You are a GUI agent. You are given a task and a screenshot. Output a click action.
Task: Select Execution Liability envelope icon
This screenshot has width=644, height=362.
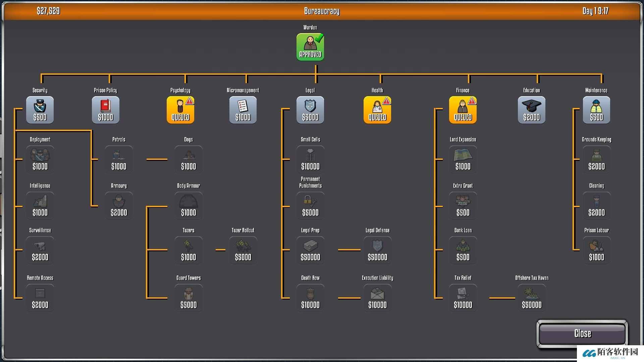point(377,298)
